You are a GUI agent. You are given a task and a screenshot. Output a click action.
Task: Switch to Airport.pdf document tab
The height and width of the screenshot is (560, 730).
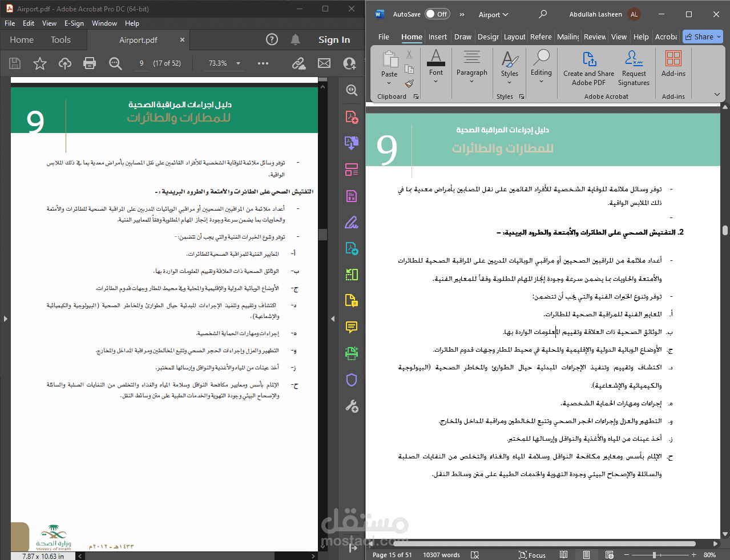[x=138, y=40]
